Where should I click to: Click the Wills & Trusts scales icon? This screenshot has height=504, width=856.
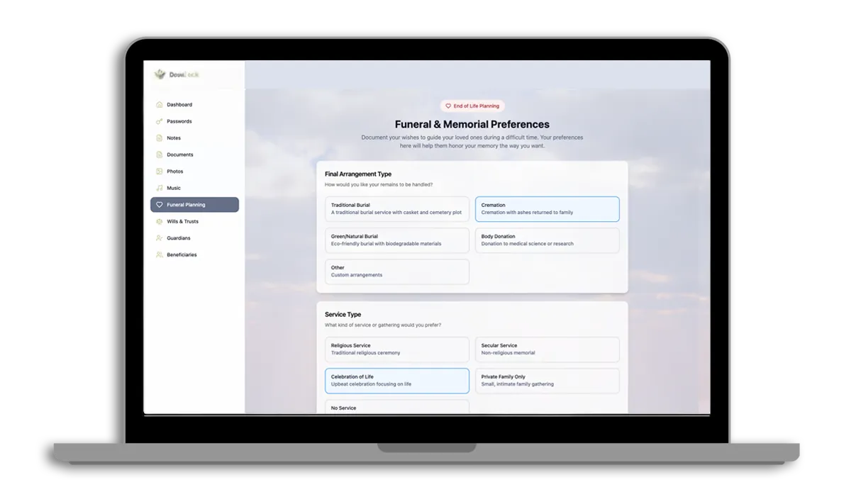[160, 221]
